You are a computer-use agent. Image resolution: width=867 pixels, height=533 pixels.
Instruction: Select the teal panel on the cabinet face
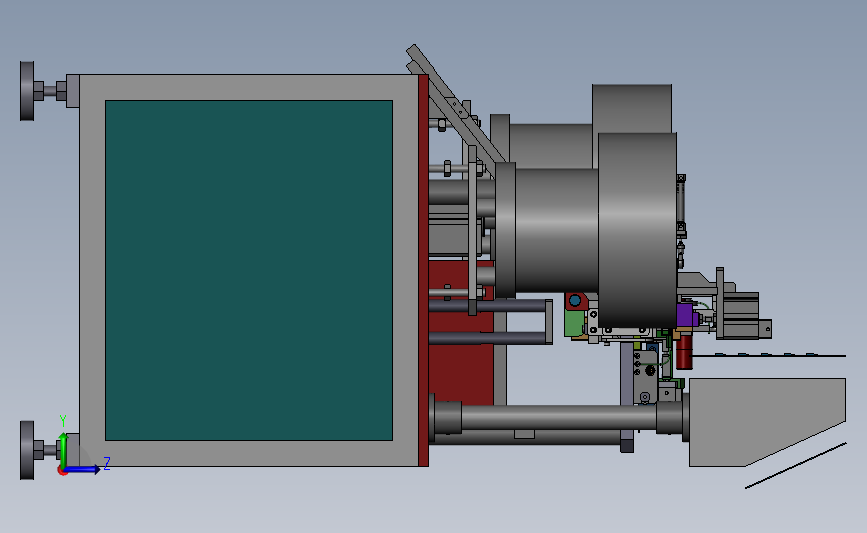[x=249, y=270]
